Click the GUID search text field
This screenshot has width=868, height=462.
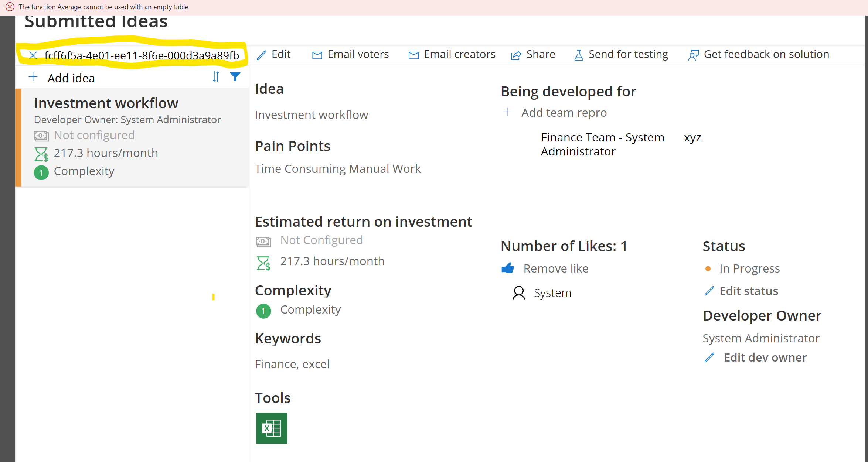142,55
